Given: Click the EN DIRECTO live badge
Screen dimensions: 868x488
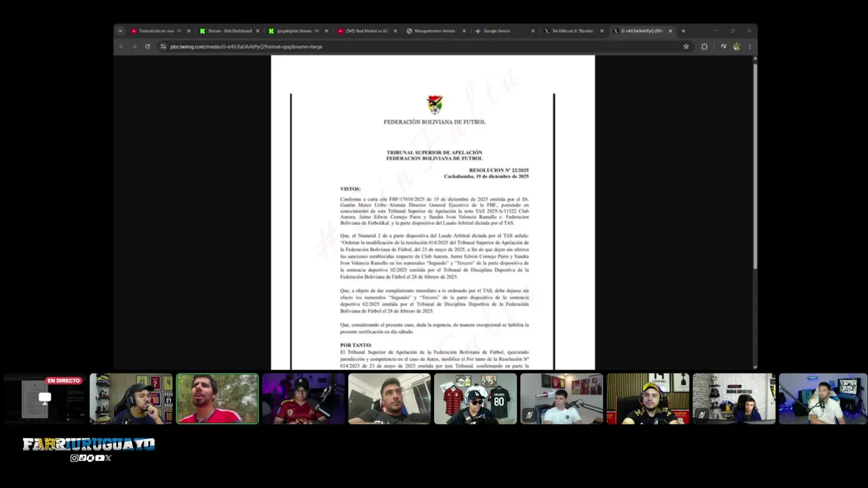Looking at the screenshot, I should [64, 381].
